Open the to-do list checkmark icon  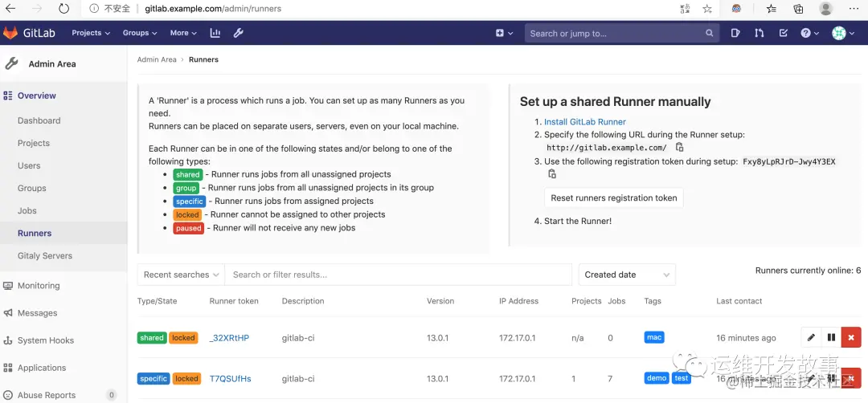(x=784, y=33)
